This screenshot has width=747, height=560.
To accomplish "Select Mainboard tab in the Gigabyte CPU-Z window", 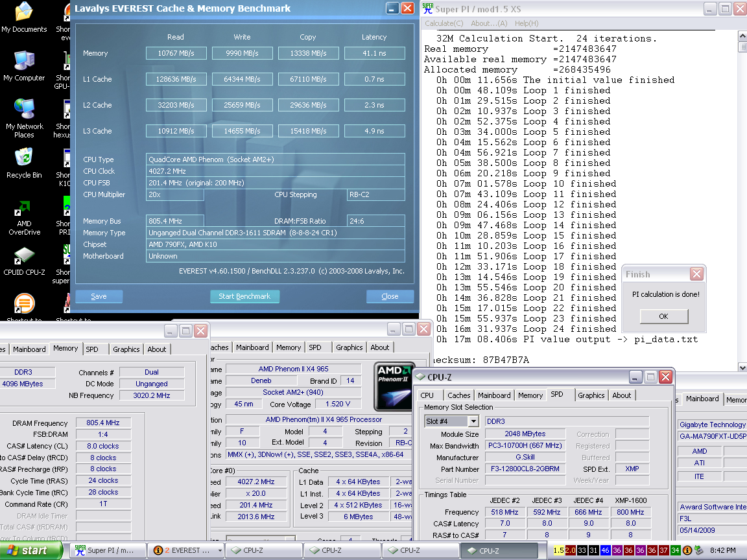I will [702, 399].
